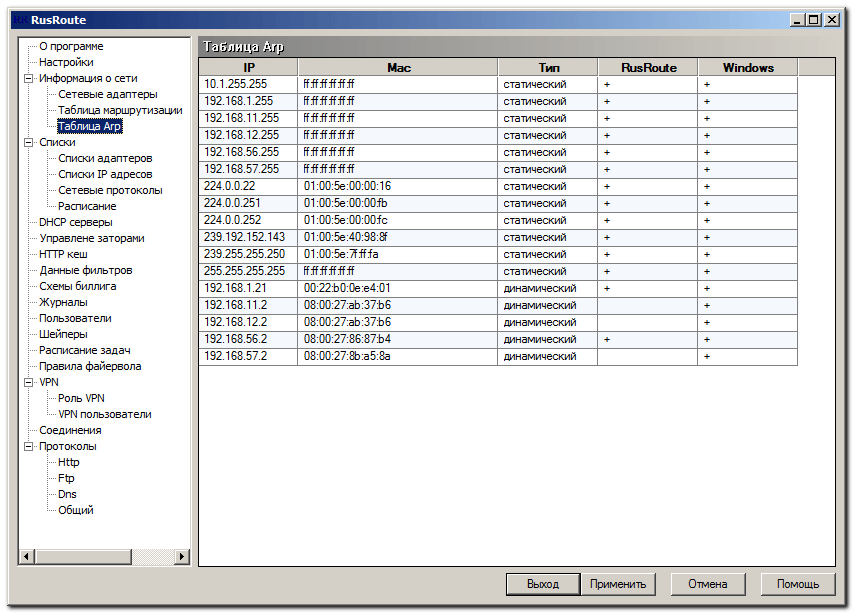Click tree scrollbar right arrow
Screen dimensions: 853x613
pos(182,556)
